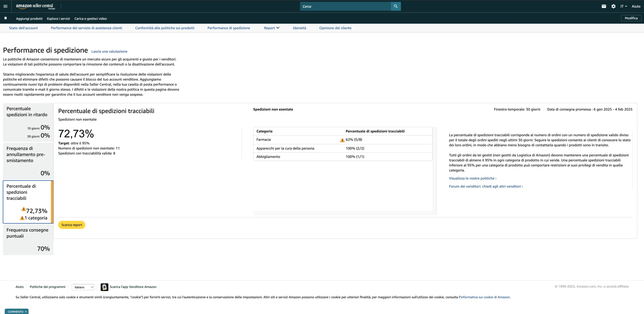644x314 pixels.
Task: Open the Idoneità tab
Action: point(299,28)
